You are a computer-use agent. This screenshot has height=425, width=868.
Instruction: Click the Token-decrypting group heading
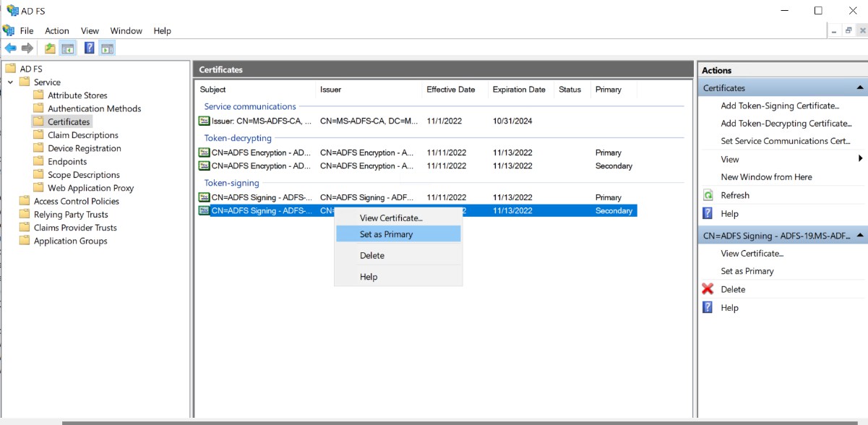point(238,138)
